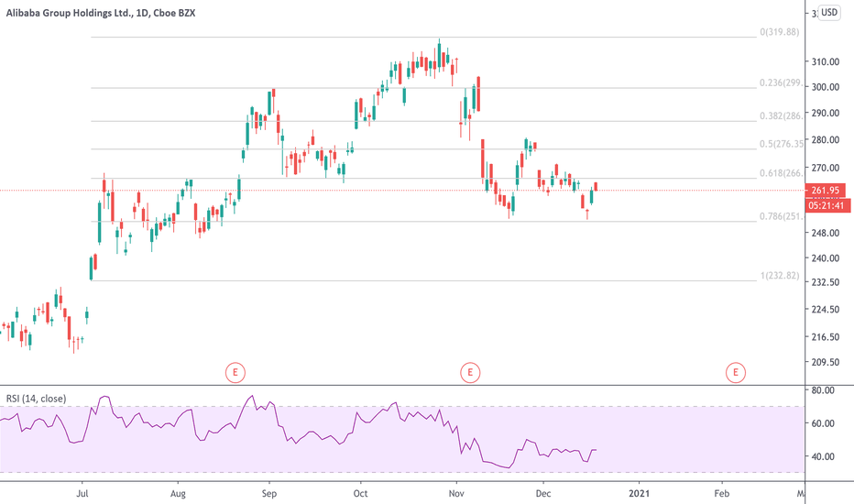The height and width of the screenshot is (504, 854).
Task: Click the Sep label on time axis
Action: [x=269, y=494]
